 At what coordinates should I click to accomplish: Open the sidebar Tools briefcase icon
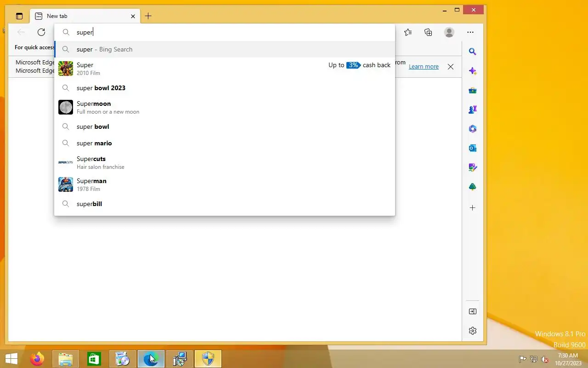click(473, 90)
